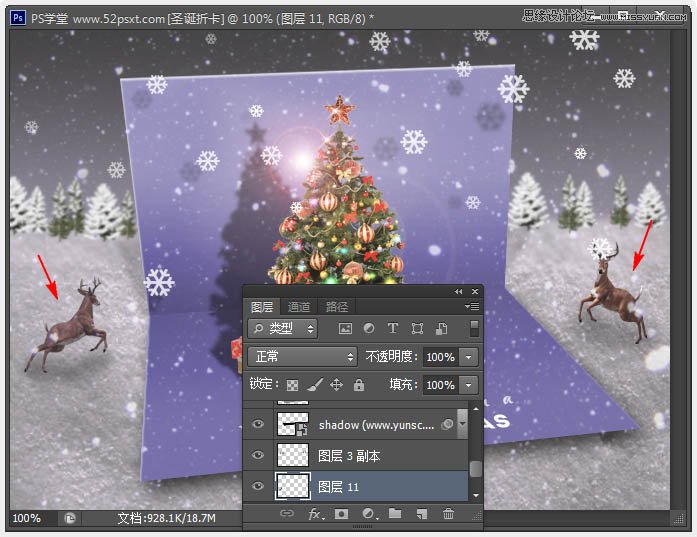Open the opacity slider dropdown arrow
Image resolution: width=697 pixels, height=537 pixels.
coord(469,357)
